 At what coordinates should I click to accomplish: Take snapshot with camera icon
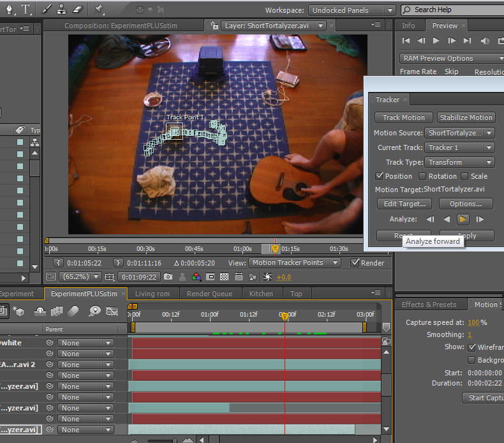tap(168, 276)
